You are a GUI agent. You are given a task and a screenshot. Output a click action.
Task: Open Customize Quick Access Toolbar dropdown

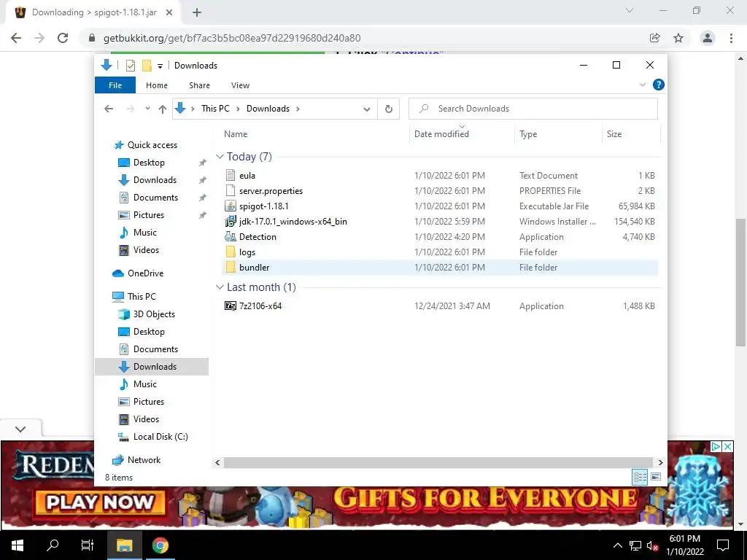(160, 66)
